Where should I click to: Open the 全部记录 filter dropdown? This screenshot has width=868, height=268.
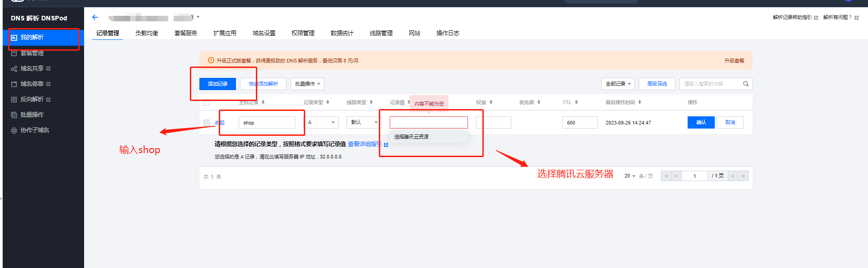[618, 84]
